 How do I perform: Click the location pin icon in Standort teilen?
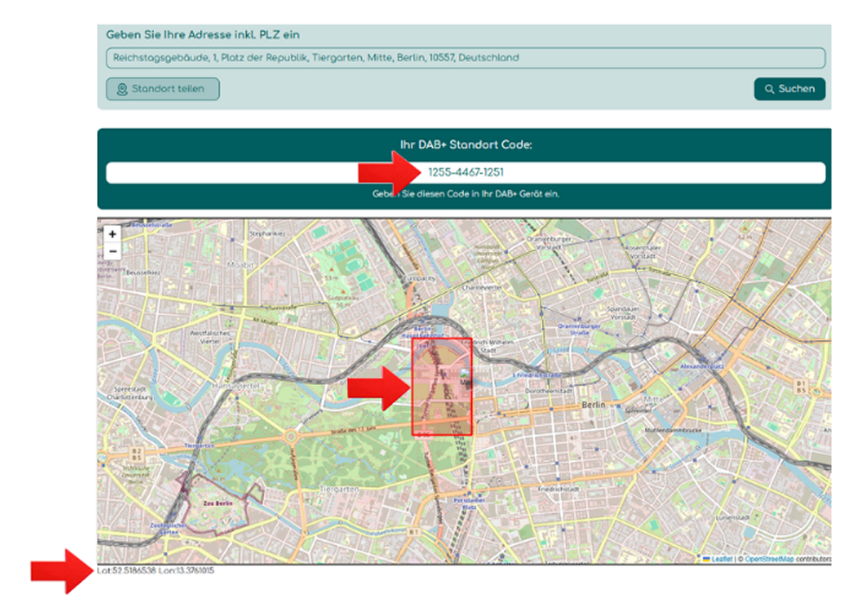click(x=122, y=89)
